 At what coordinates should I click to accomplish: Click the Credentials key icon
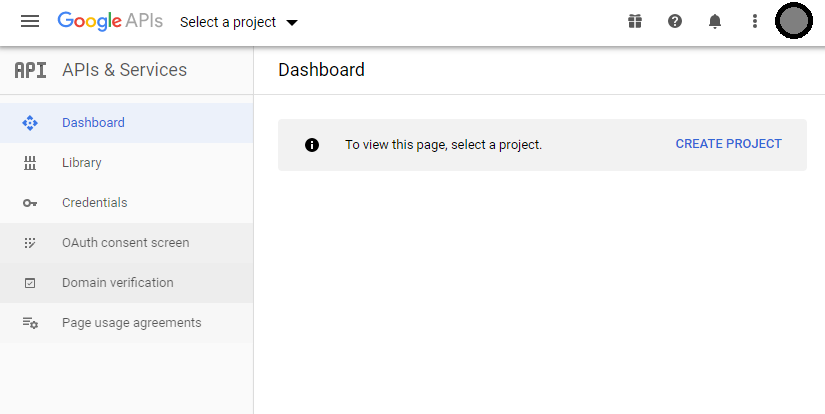pyautogui.click(x=30, y=203)
